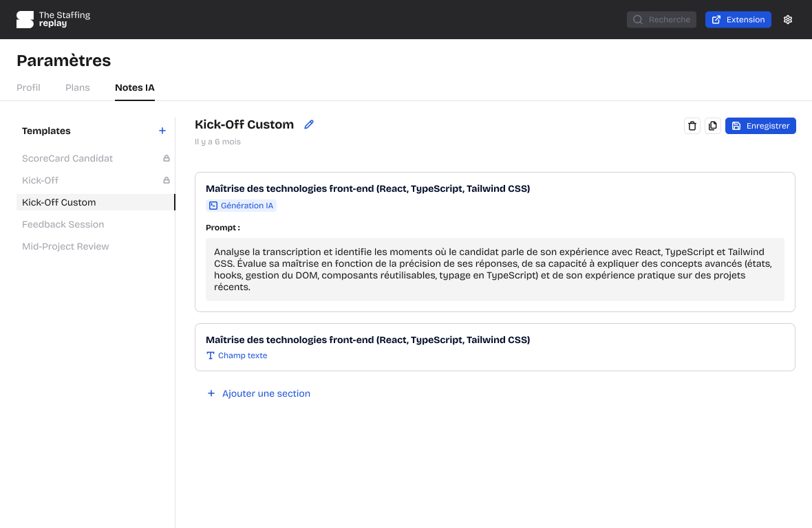Image resolution: width=812 pixels, height=528 pixels.
Task: Open the Plans tab
Action: tap(78, 87)
